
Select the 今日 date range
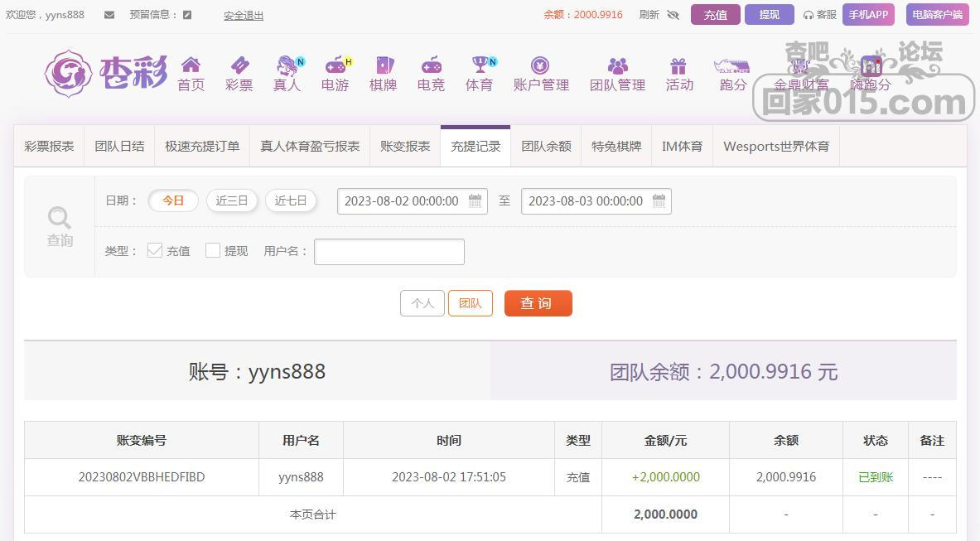173,200
